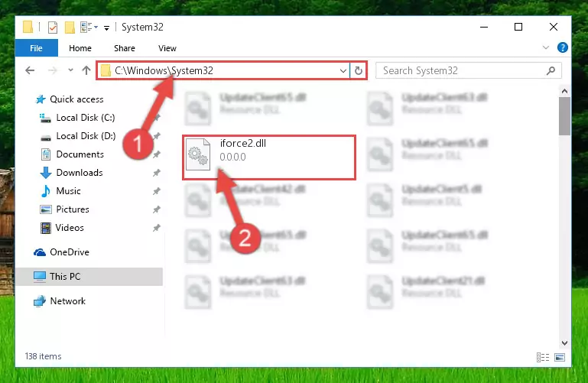Image resolution: width=588 pixels, height=383 pixels.
Task: Click the New Folder icon in title bar
Action: [x=70, y=28]
